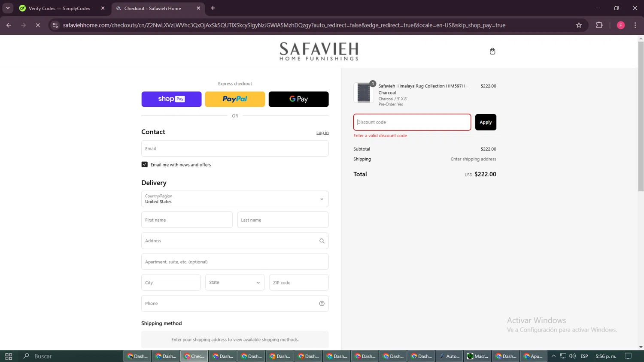Click the First name field
The width and height of the screenshot is (644, 362).
click(187, 220)
